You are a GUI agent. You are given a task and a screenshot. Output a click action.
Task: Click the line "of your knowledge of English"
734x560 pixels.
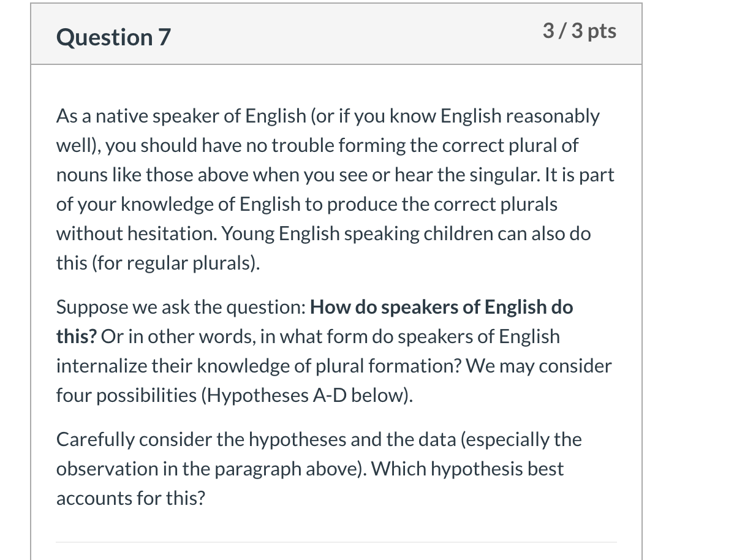307,205
